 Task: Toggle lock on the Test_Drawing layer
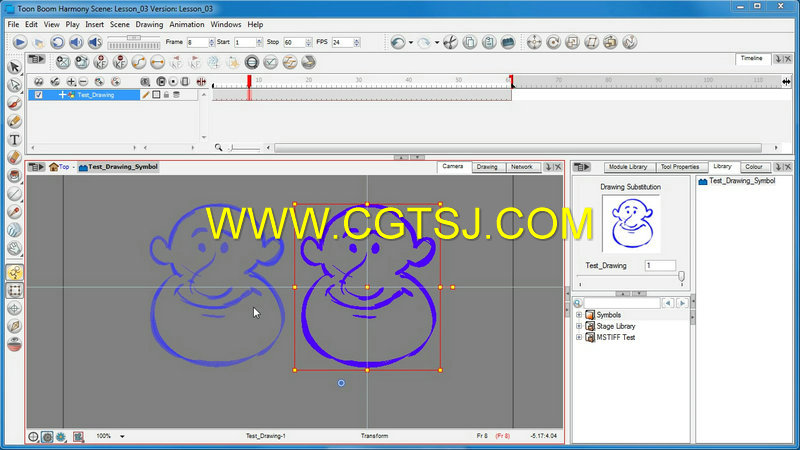click(166, 95)
